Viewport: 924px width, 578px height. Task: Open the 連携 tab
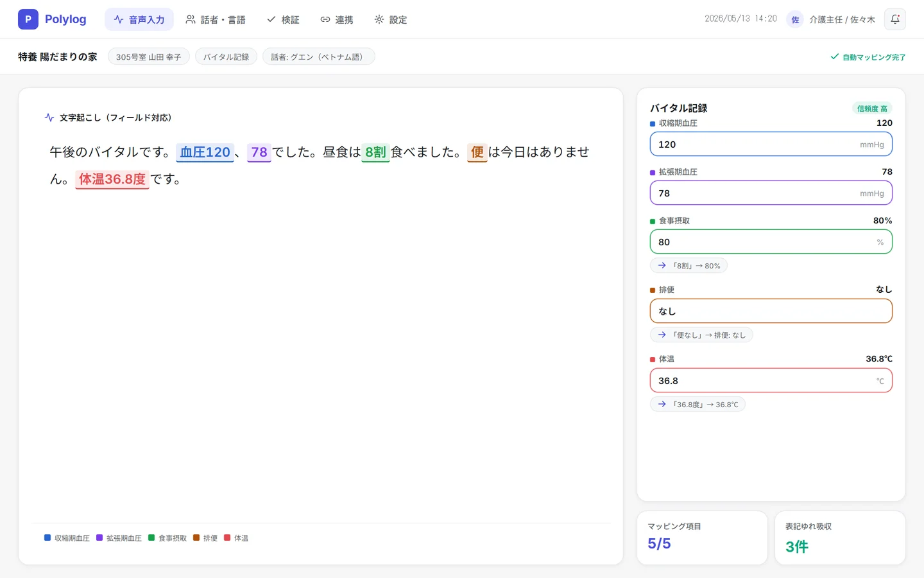pos(337,19)
